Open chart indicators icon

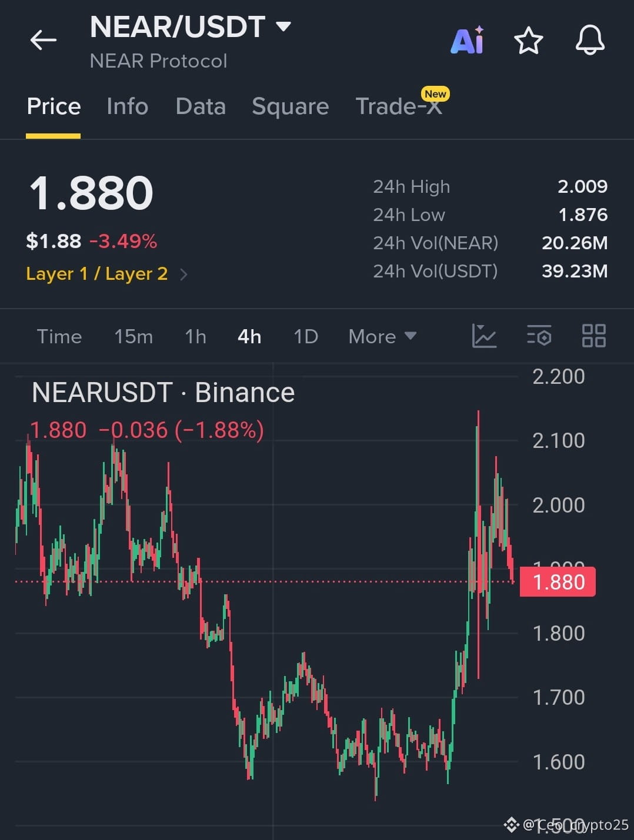pos(484,336)
